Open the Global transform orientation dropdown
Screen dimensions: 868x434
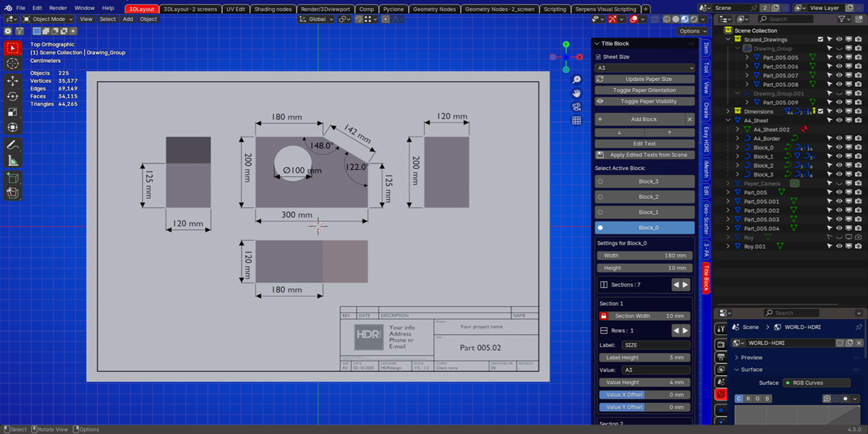(x=318, y=20)
